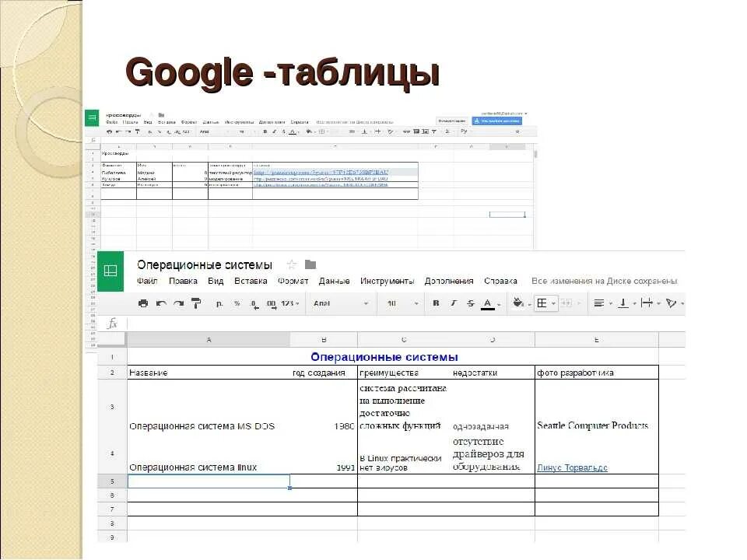
Task: Decrease decimal places icon
Action: point(254,304)
